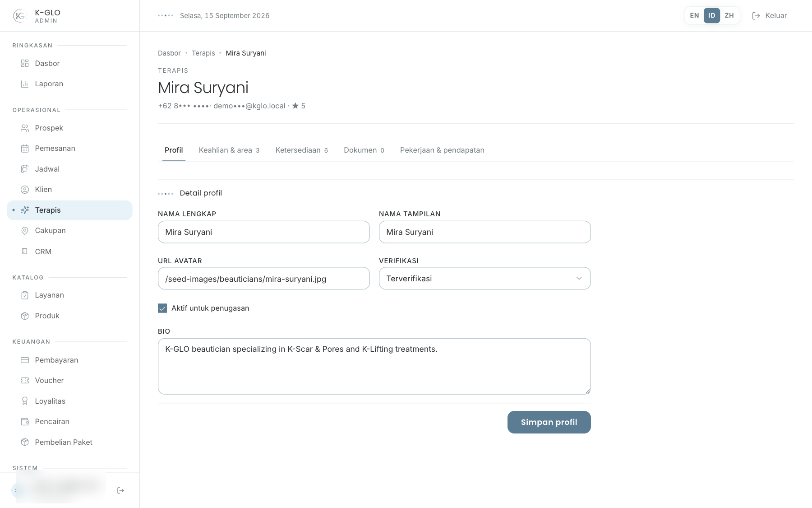Switch to Keahlian & area tab
The height and width of the screenshot is (508, 812).
click(x=229, y=150)
